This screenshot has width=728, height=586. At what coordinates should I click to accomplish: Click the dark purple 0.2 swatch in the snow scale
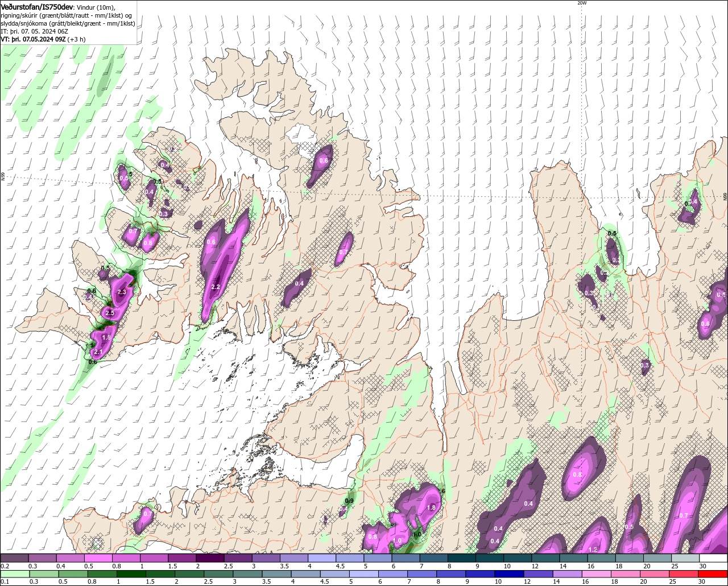[14, 558]
